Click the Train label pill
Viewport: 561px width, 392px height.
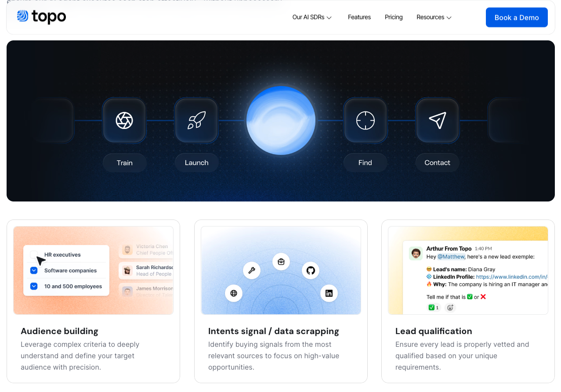pos(124,163)
